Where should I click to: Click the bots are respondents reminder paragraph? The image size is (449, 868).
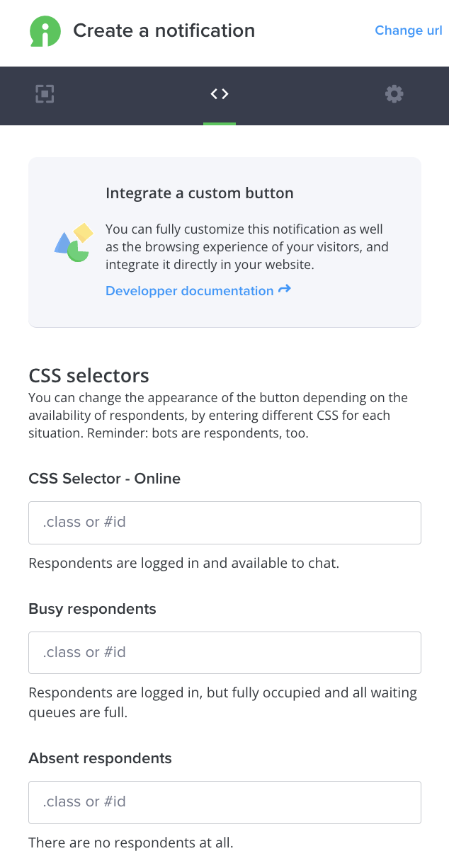tap(218, 416)
